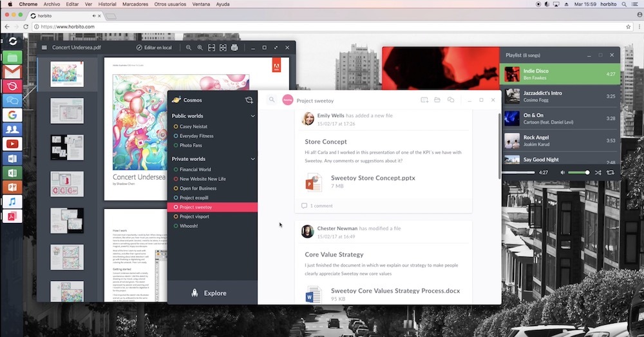
Task: Collapse the Public worlds section
Action: (252, 116)
